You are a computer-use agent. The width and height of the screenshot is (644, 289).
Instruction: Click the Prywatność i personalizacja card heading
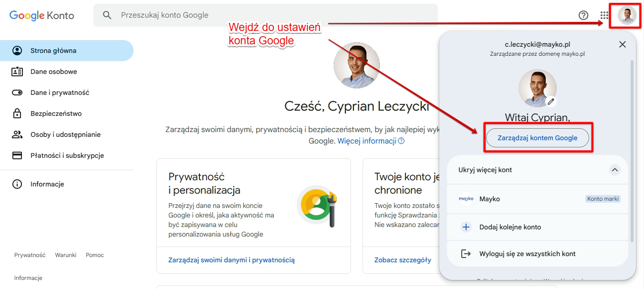[x=204, y=184]
